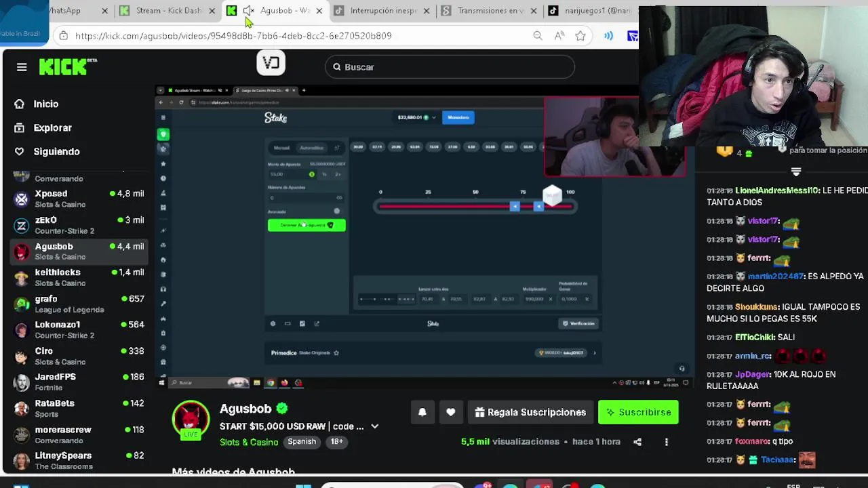This screenshot has width=868, height=488.
Task: Open the Kick hamburger menu
Action: (22, 67)
